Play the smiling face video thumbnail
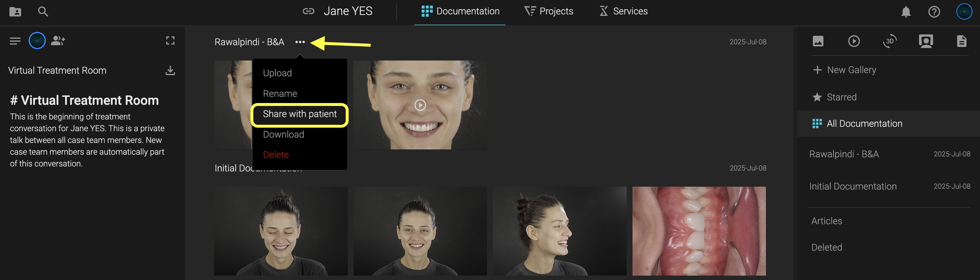Viewport: 980px width, 280px height. tap(420, 105)
